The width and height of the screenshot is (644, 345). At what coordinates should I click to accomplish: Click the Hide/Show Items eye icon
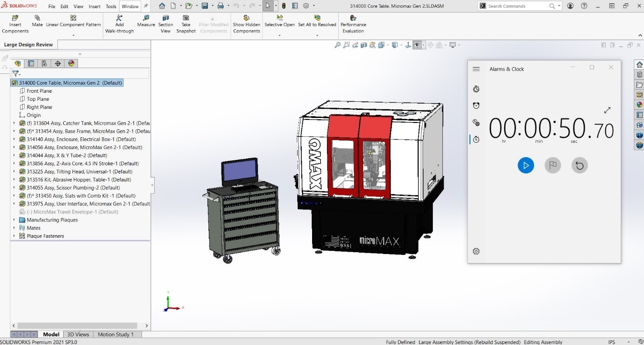click(418, 45)
